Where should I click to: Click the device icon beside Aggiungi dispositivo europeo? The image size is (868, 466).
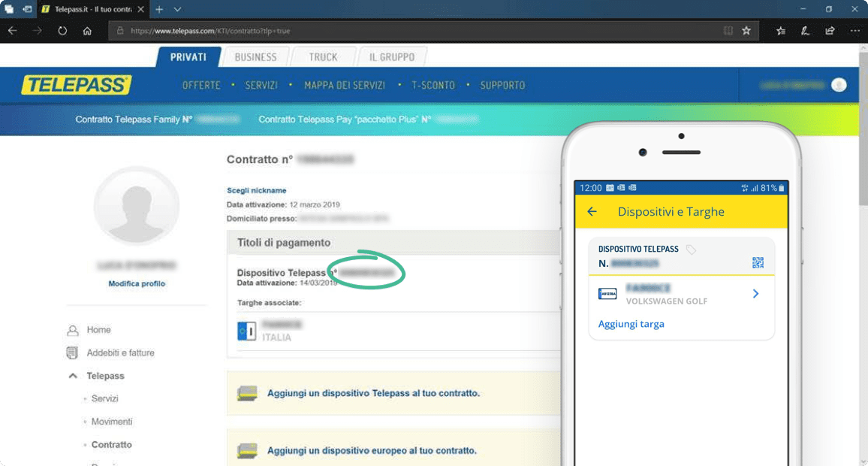pyautogui.click(x=247, y=450)
